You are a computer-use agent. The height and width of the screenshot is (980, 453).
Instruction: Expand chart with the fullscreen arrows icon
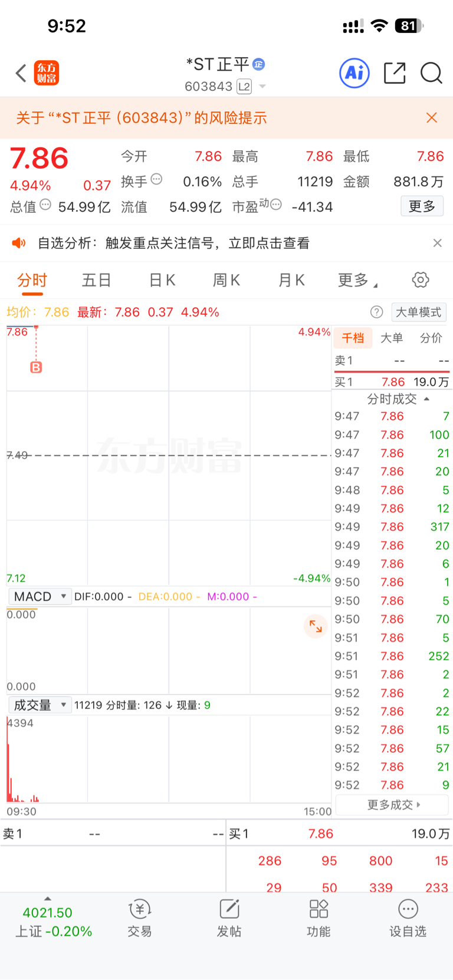point(316,626)
